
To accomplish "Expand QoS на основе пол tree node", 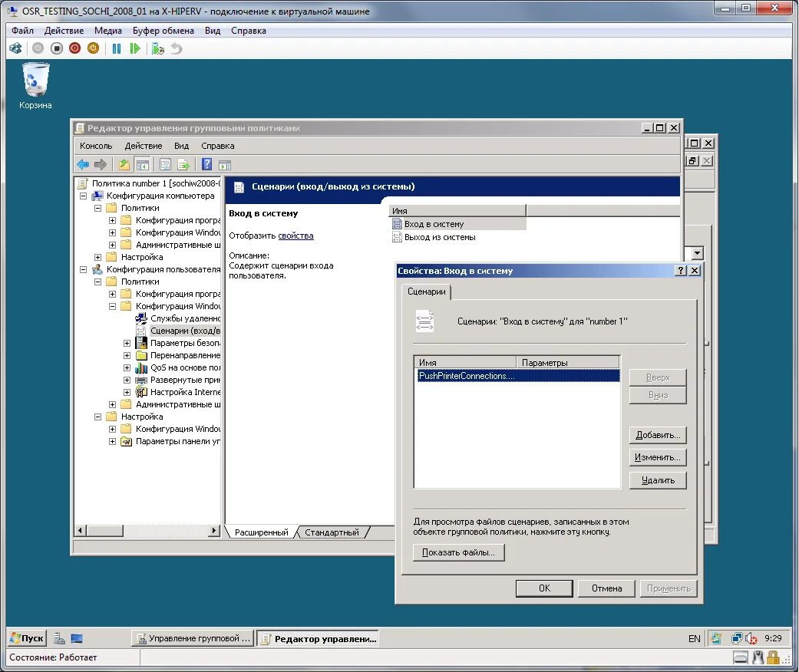I will 127,368.
